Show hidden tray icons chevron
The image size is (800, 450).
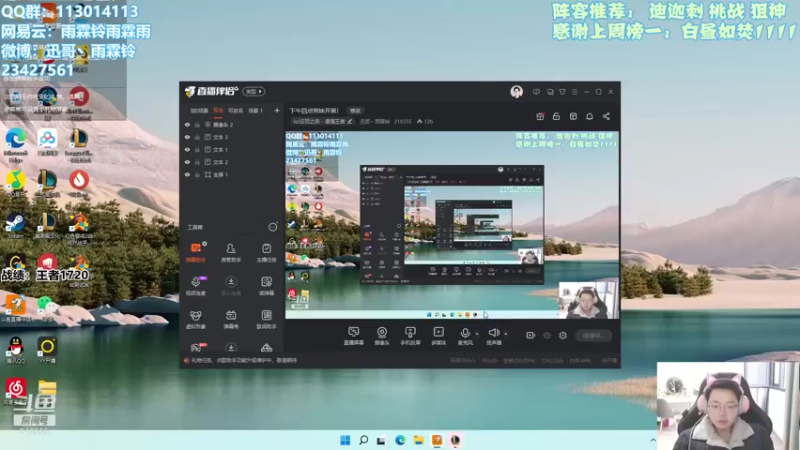(653, 440)
